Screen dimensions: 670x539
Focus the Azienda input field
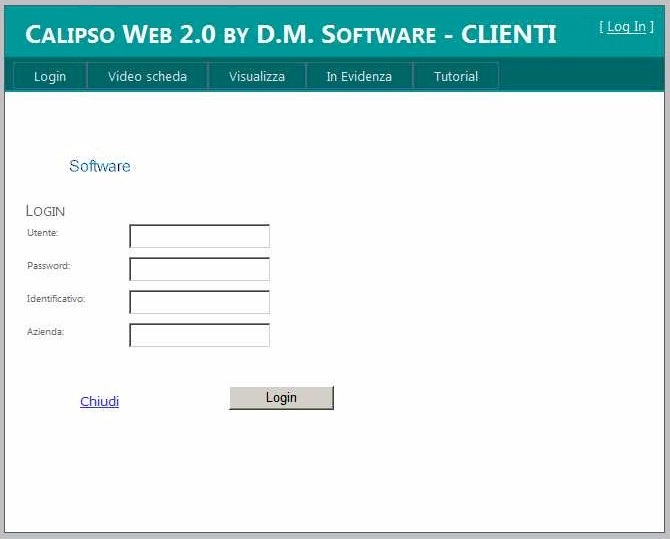pos(200,335)
